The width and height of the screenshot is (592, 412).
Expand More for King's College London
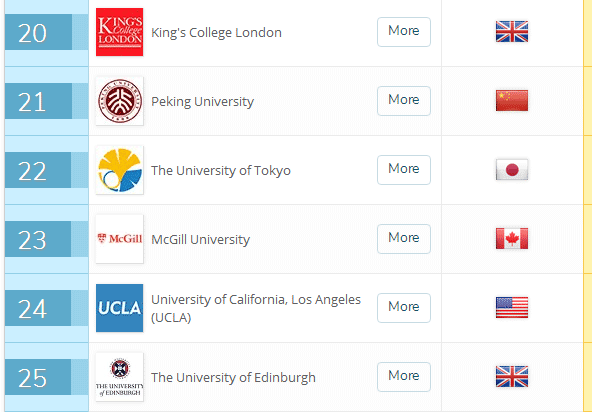tap(404, 32)
